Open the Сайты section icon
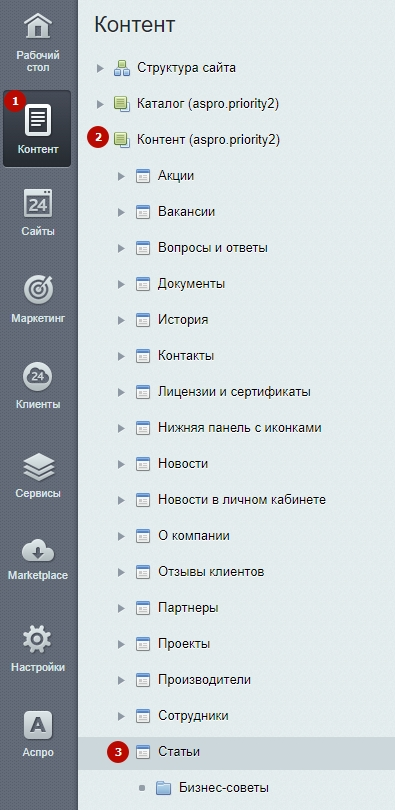The width and height of the screenshot is (395, 810). (x=38, y=203)
